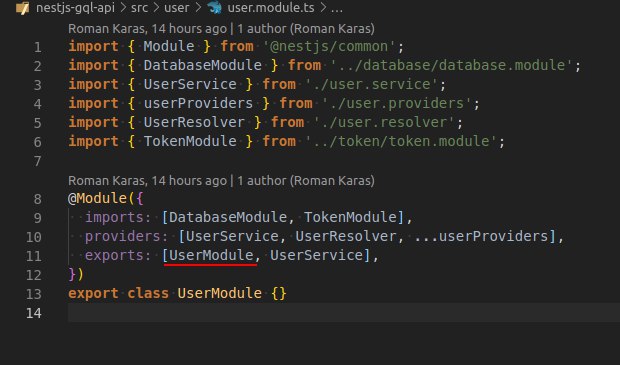Click the NestJS file icon before user.module.ts

214,8
